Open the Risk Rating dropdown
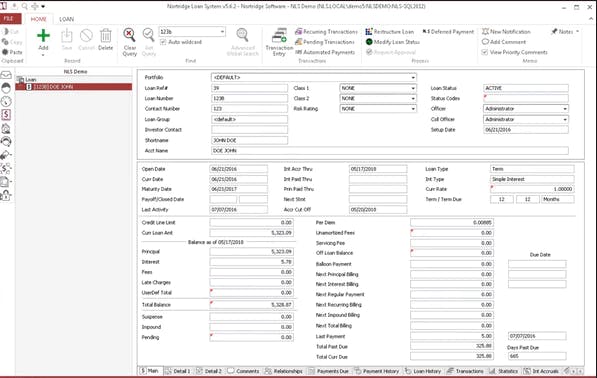Image resolution: width=597 pixels, height=378 pixels. (x=413, y=109)
